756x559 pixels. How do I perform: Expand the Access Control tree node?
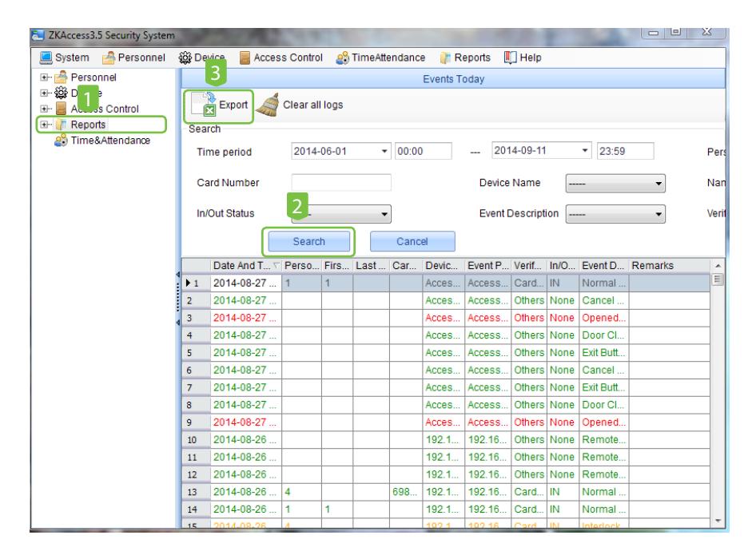(x=45, y=109)
